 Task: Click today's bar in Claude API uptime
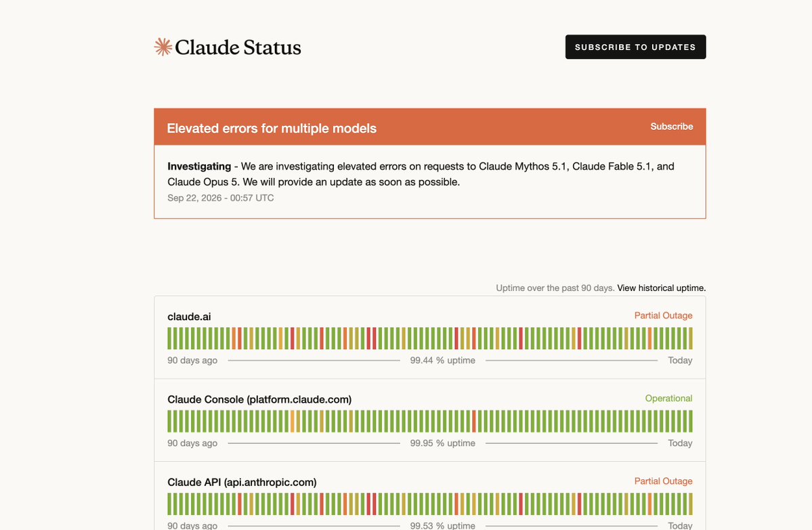click(x=691, y=504)
